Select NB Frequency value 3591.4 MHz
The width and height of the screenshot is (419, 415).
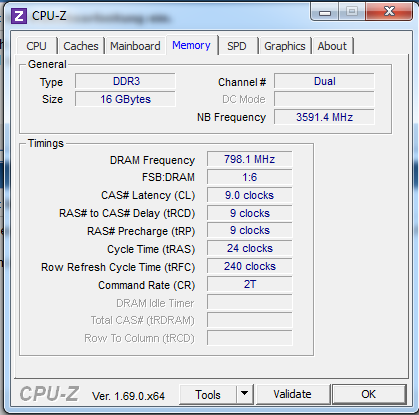coord(324,117)
